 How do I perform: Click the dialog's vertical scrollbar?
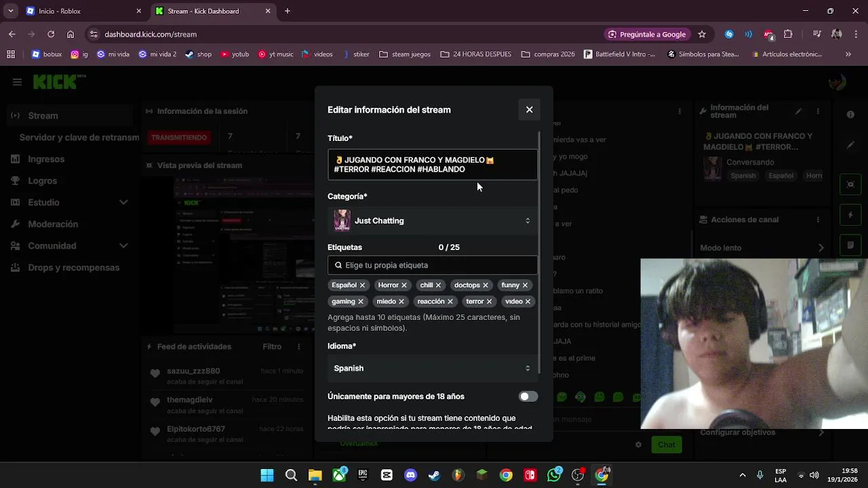pos(539,252)
